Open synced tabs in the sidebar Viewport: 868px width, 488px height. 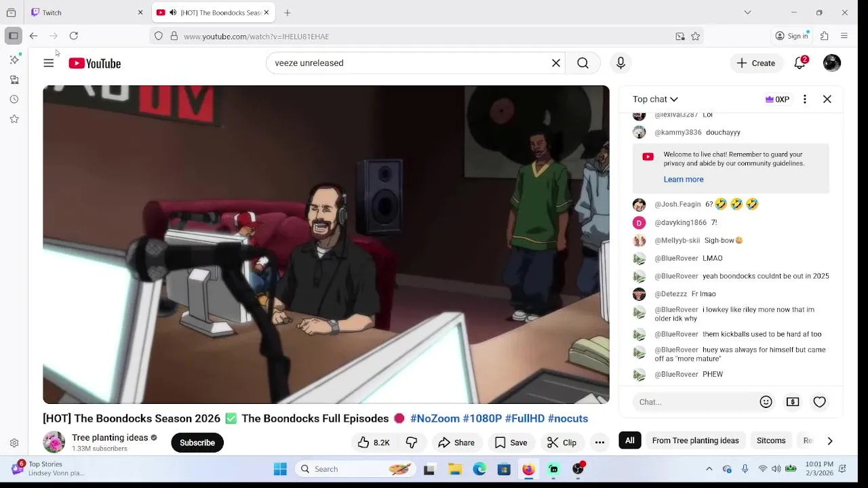point(14,79)
